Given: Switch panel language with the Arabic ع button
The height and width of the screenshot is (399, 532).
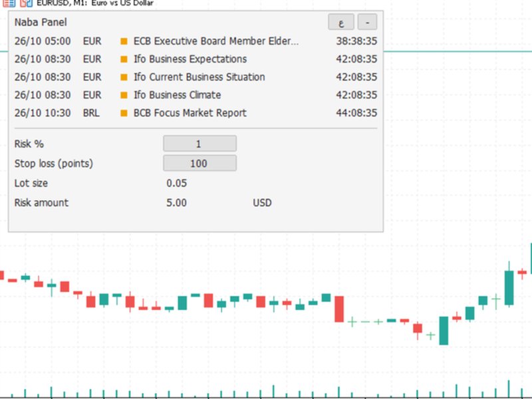Looking at the screenshot, I should coord(341,23).
